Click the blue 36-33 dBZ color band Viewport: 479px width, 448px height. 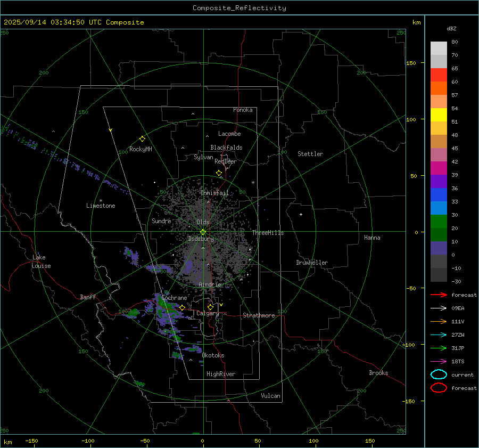[439, 195]
